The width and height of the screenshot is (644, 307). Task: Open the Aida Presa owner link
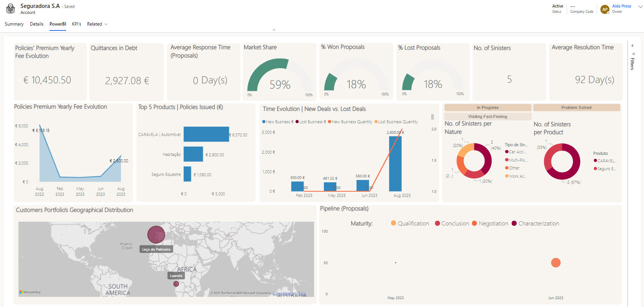(621, 6)
